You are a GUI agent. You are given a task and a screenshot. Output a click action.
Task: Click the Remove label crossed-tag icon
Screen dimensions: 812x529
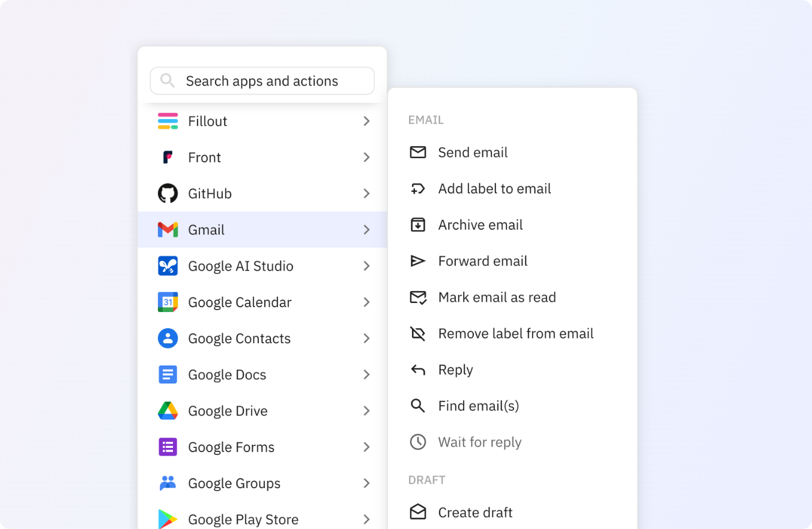[418, 333]
